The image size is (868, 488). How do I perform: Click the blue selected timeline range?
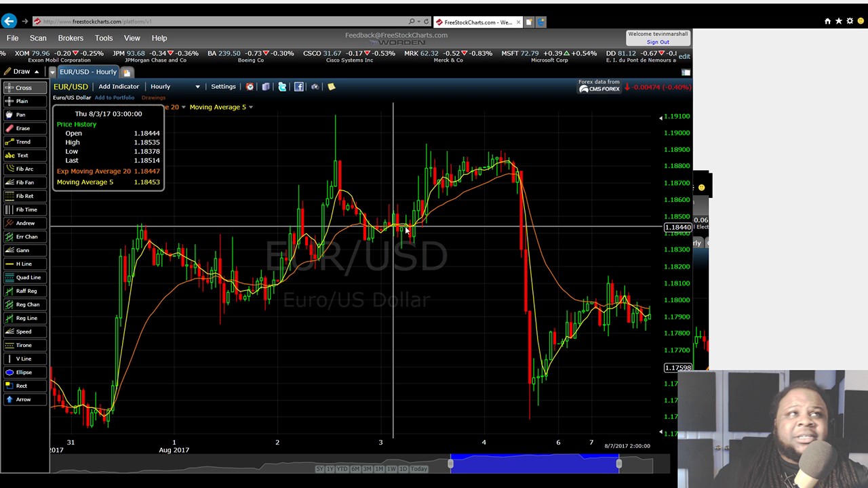[534, 464]
